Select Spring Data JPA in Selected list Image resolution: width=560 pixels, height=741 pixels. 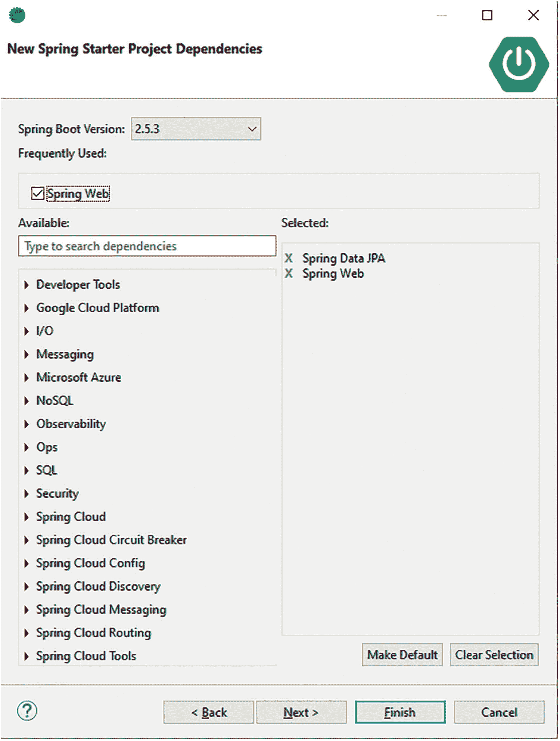point(344,258)
